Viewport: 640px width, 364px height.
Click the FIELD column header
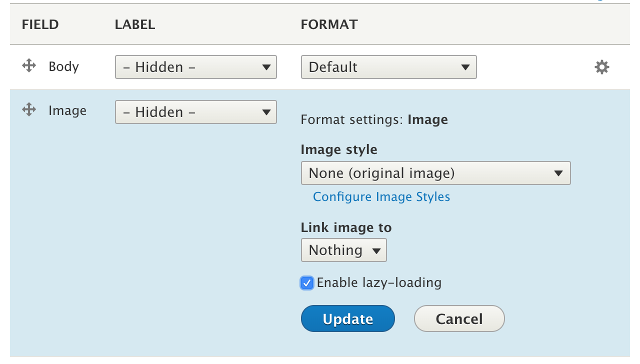point(40,24)
